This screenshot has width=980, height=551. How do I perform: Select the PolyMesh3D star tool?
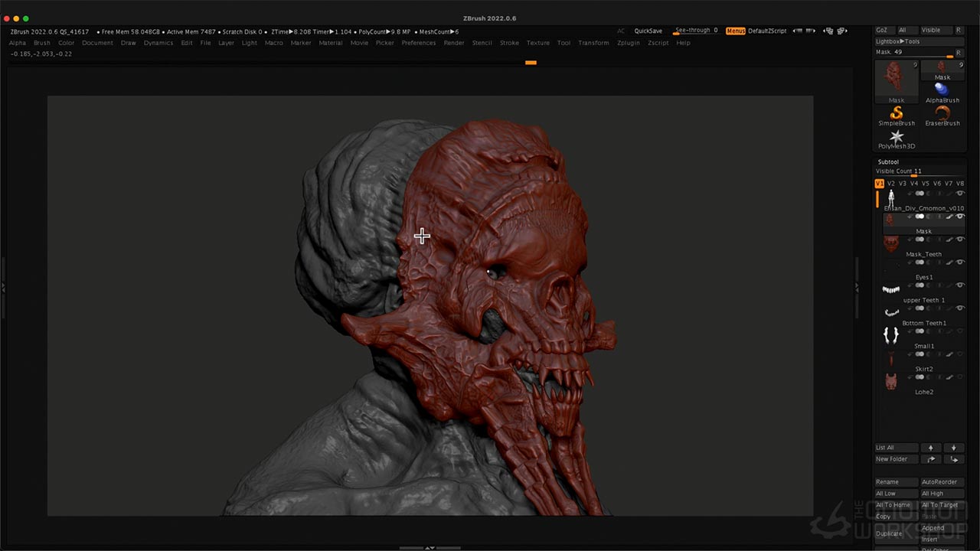coord(896,137)
